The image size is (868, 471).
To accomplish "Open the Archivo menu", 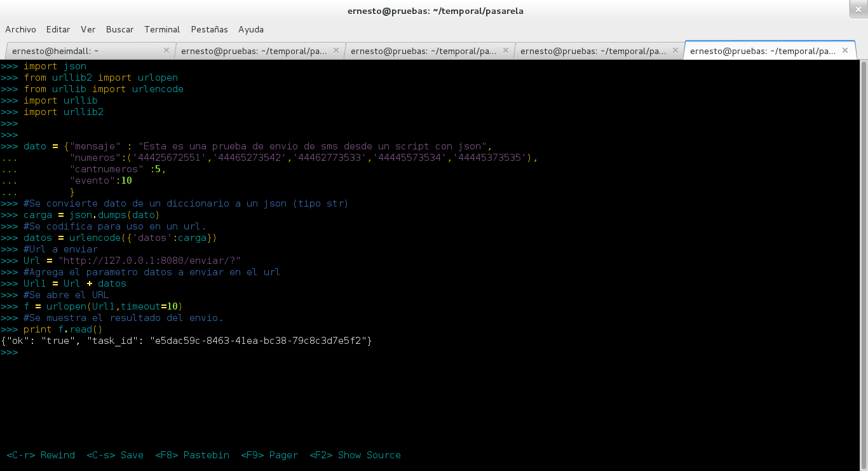I will point(20,29).
